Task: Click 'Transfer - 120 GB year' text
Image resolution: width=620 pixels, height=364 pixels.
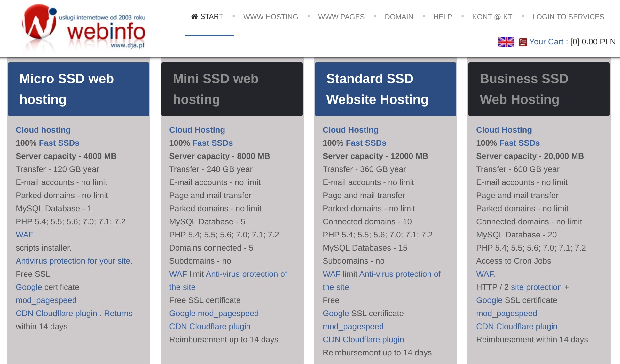Action: 58,169
